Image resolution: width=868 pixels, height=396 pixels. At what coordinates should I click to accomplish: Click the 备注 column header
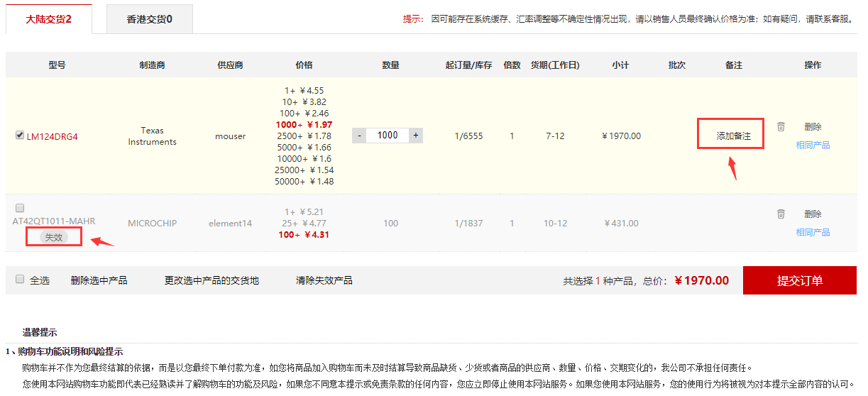733,65
